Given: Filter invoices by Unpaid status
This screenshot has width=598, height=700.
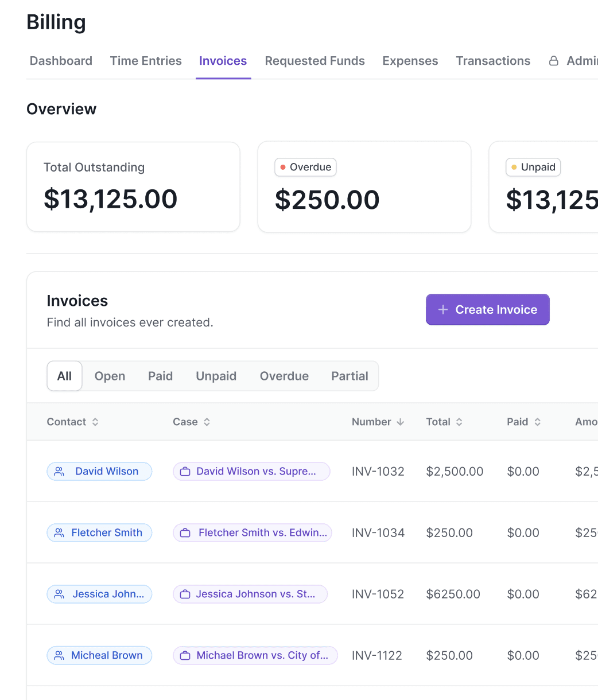Looking at the screenshot, I should (216, 376).
